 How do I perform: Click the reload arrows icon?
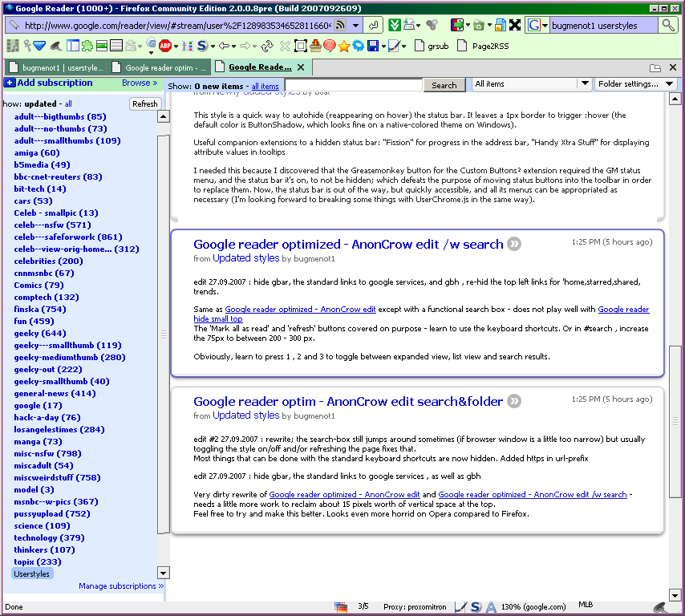(x=267, y=46)
